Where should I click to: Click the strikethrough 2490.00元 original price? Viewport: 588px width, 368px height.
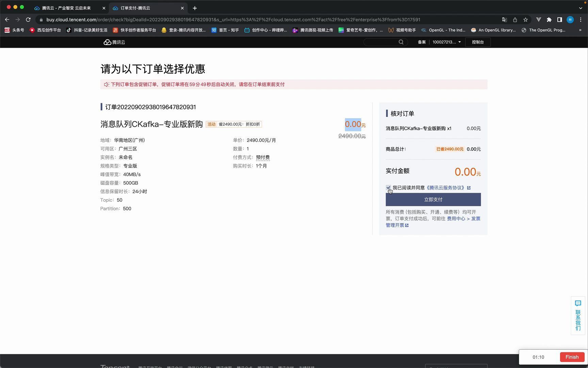(352, 136)
